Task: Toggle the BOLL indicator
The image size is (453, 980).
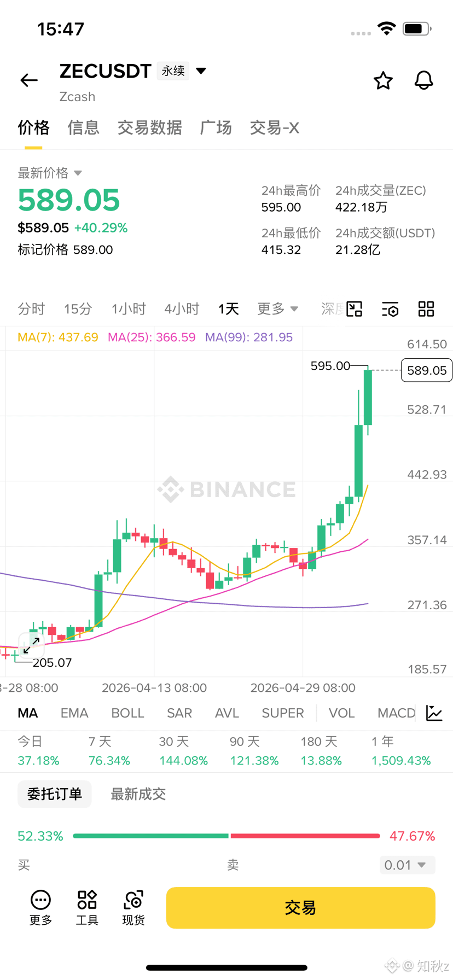Action: tap(127, 713)
